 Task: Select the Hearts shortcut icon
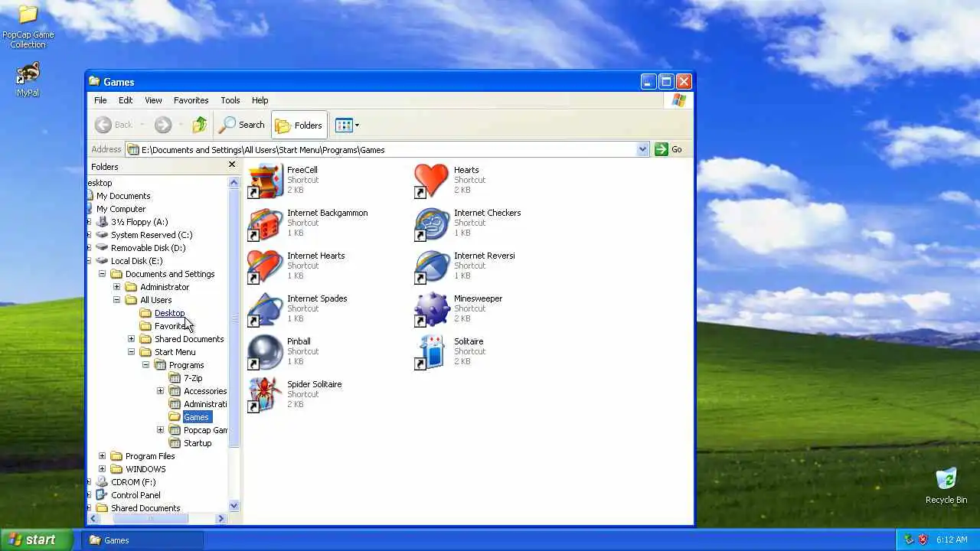pos(431,181)
